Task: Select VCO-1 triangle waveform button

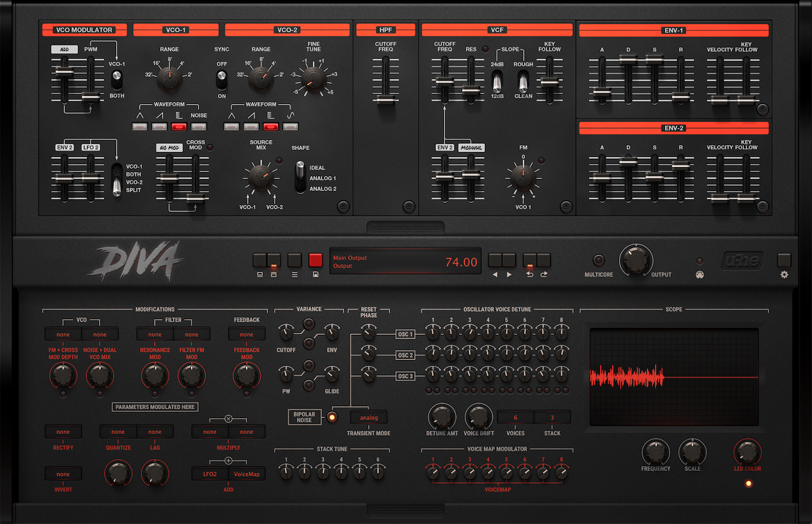Action: [140, 127]
